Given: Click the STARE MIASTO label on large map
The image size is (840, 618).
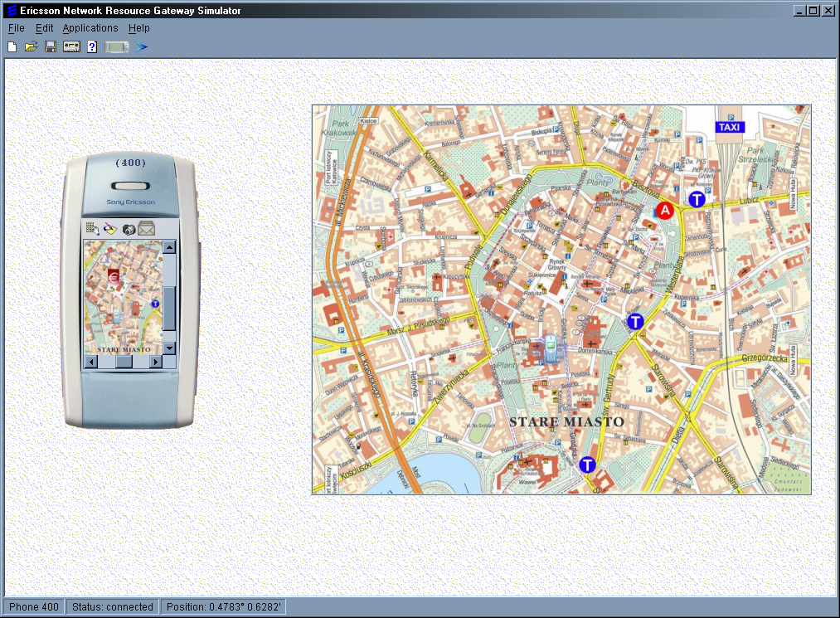Looking at the screenshot, I should click(567, 422).
